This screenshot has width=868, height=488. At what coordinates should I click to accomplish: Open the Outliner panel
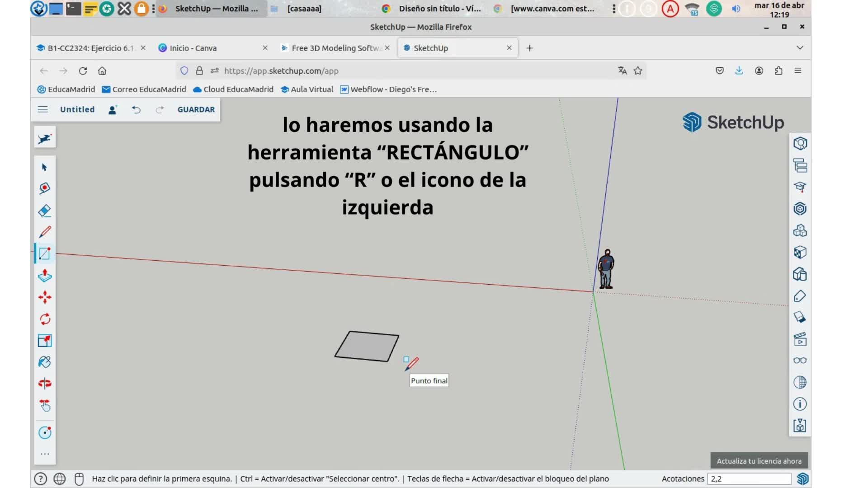800,165
